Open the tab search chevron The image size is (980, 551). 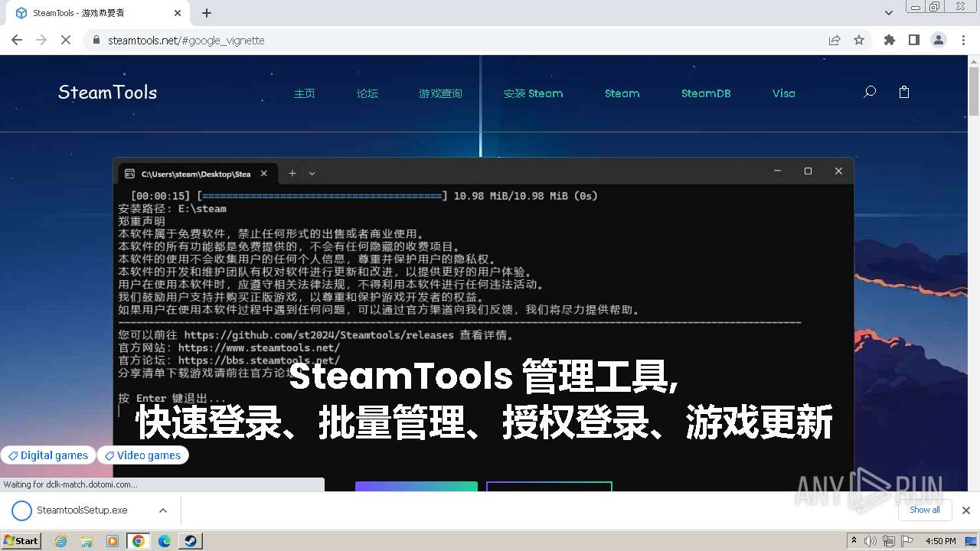(x=889, y=13)
